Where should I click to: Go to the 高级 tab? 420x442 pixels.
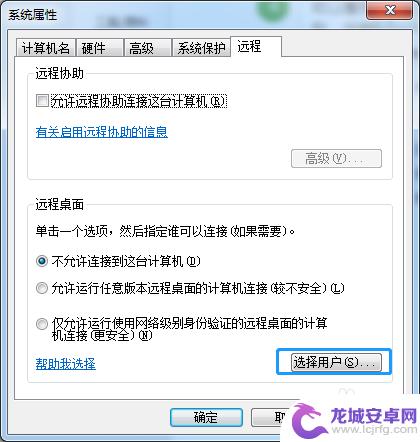[x=148, y=48]
